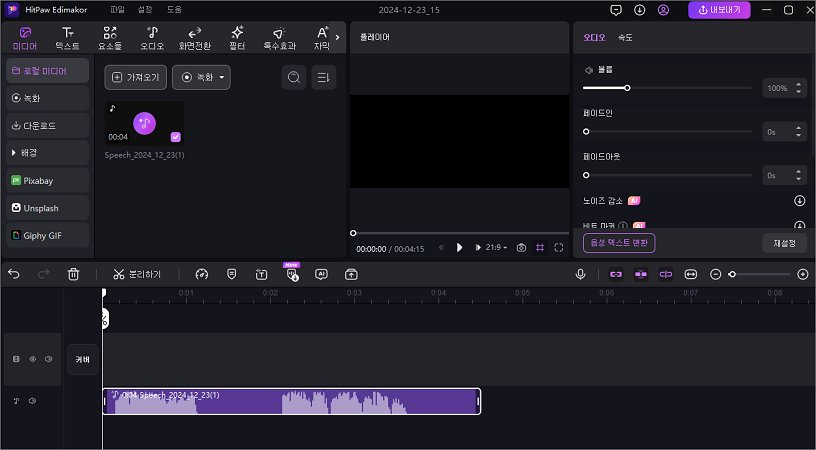816x450 pixels.
Task: Open the New-badged audio tool icon
Action: (x=292, y=274)
